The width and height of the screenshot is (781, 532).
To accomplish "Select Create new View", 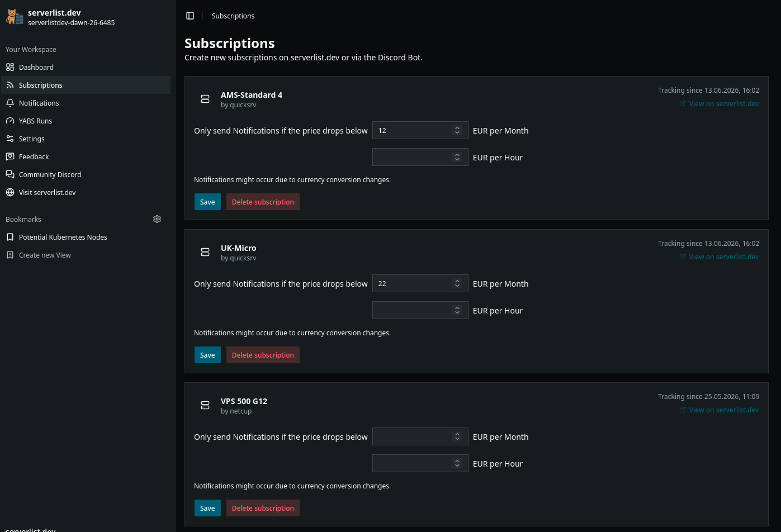I will [86, 255].
